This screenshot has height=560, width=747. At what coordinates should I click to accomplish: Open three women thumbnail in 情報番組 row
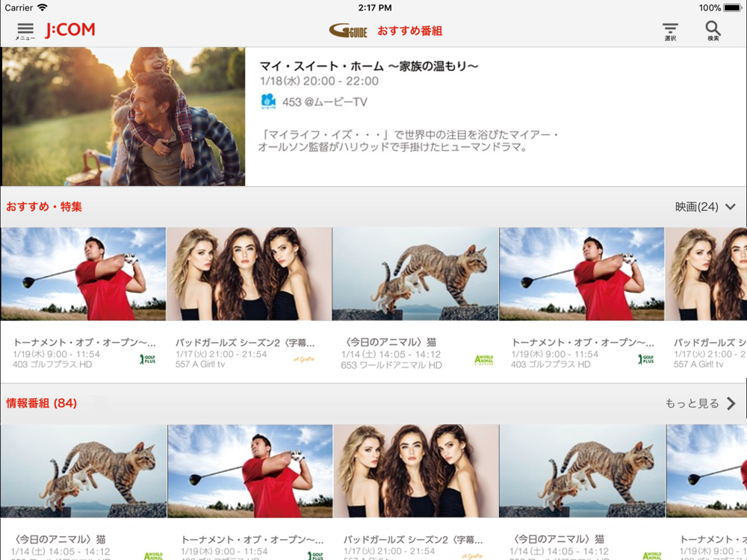point(416,471)
